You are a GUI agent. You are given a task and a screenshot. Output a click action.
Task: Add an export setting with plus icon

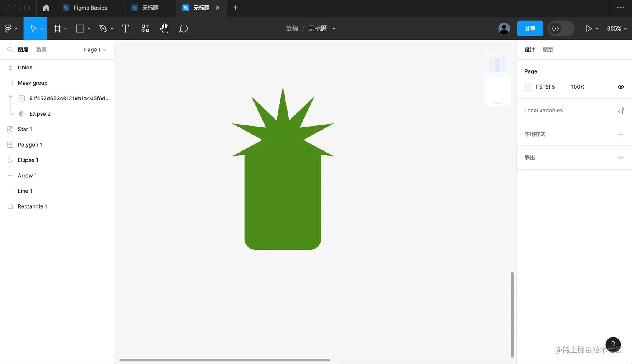pos(621,158)
